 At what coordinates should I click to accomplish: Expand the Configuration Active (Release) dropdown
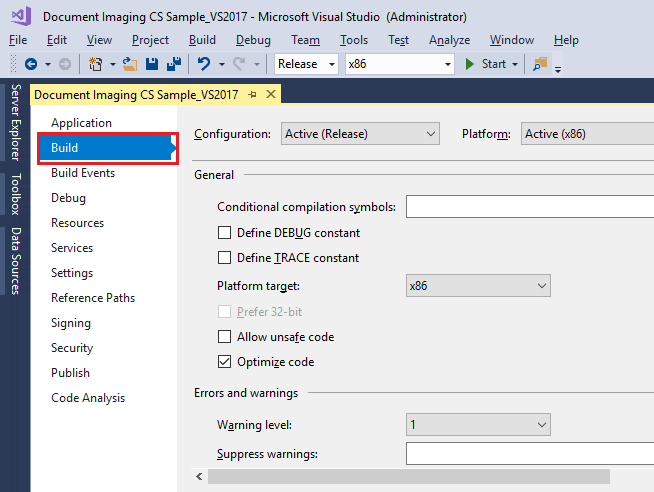360,134
